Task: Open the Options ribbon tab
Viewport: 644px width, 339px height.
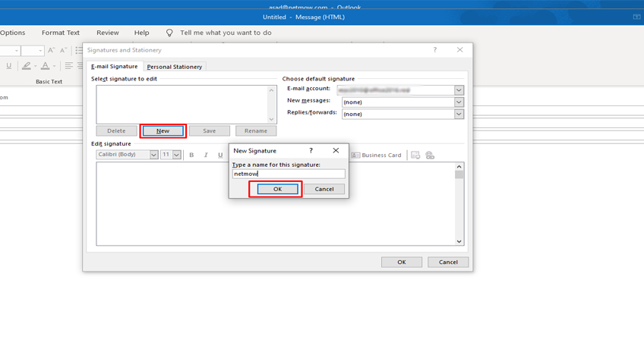Action: coord(12,33)
